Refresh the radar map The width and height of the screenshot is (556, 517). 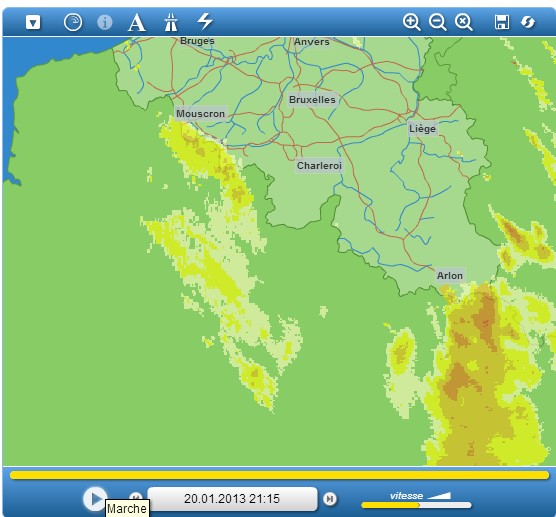528,22
